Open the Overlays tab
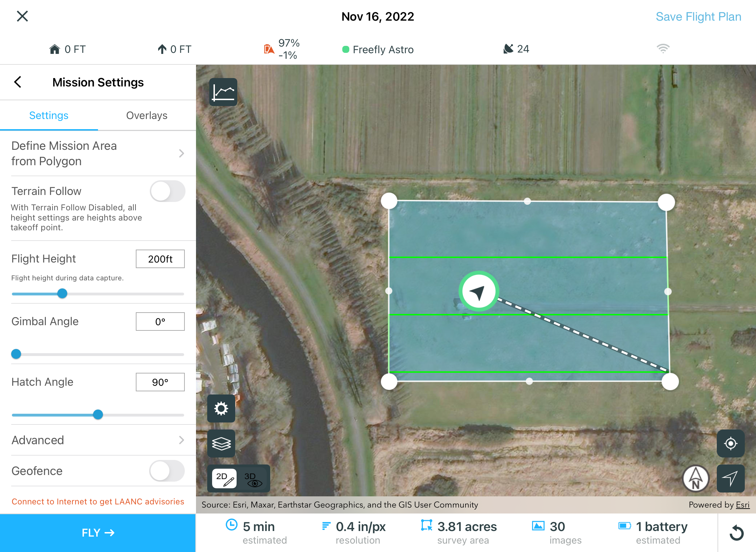Viewport: 756px width, 552px height. (x=147, y=116)
